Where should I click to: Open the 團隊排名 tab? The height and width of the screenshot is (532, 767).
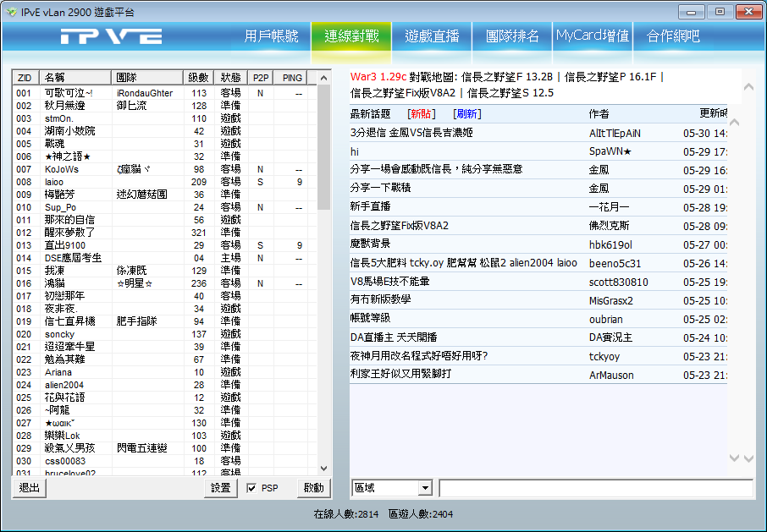[512, 36]
